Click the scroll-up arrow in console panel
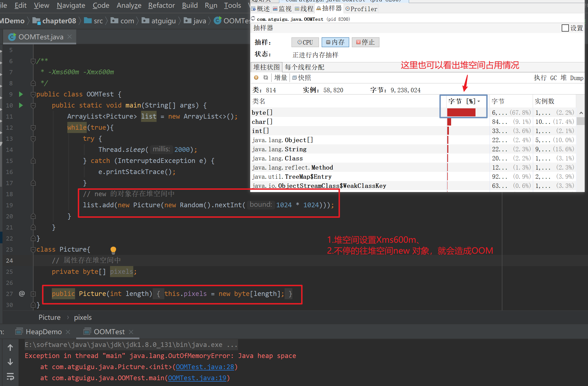The width and height of the screenshot is (588, 386). [10, 347]
